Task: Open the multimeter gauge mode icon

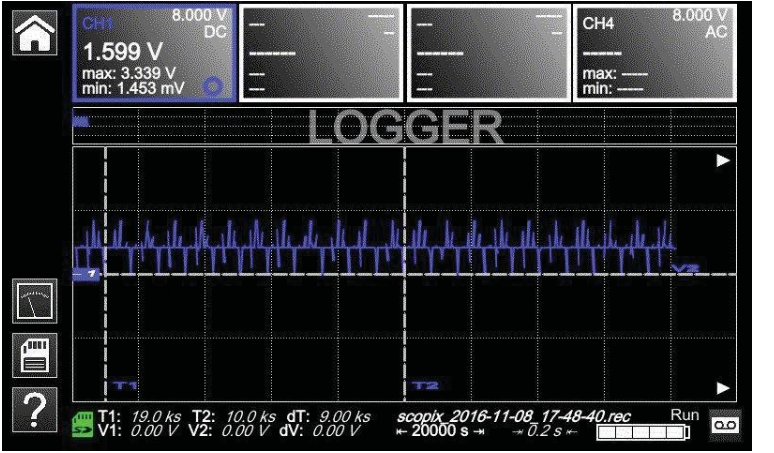Action: (33, 301)
